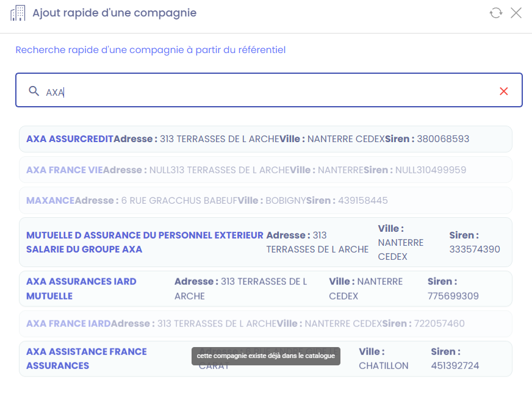This screenshot has height=405, width=532.
Task: Select the AXA ASSURCREDIT result
Action: 265,139
